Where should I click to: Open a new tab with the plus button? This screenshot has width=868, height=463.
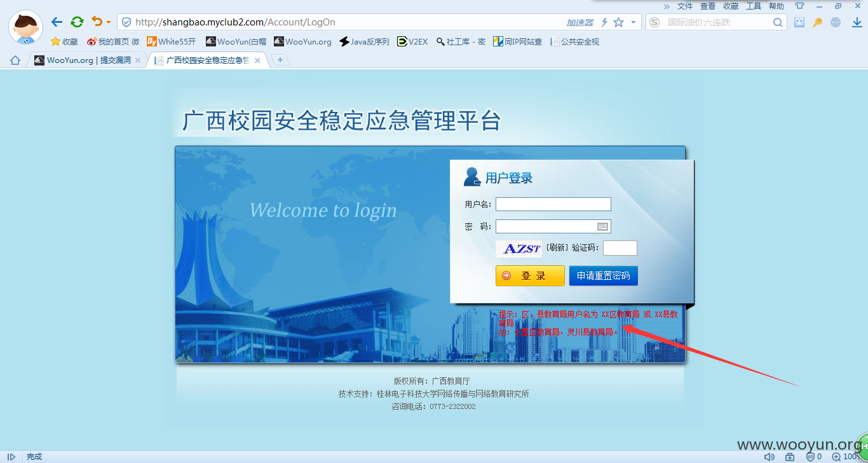tap(280, 60)
